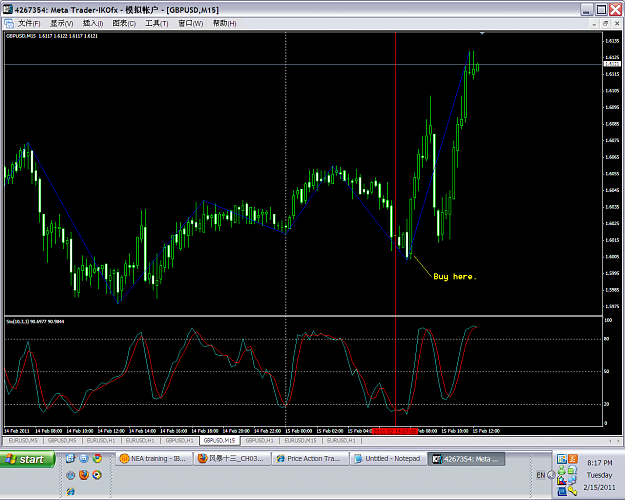The image size is (625, 500).
Task: Switch to the EURUSD,M15 chart tab
Action: click(x=300, y=441)
